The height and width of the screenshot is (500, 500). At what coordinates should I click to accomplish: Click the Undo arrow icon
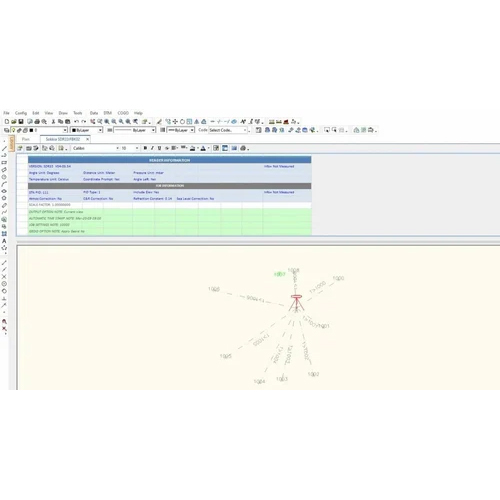point(77,122)
